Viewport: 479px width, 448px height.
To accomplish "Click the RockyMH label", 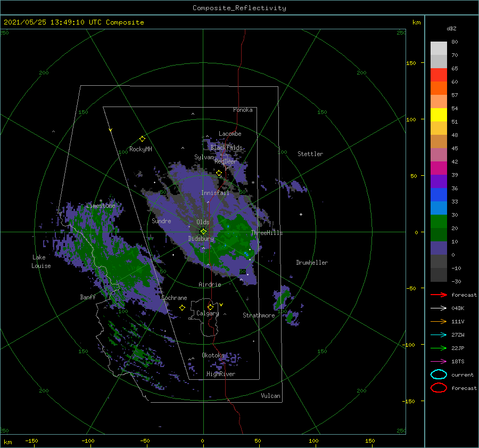I will click(141, 149).
